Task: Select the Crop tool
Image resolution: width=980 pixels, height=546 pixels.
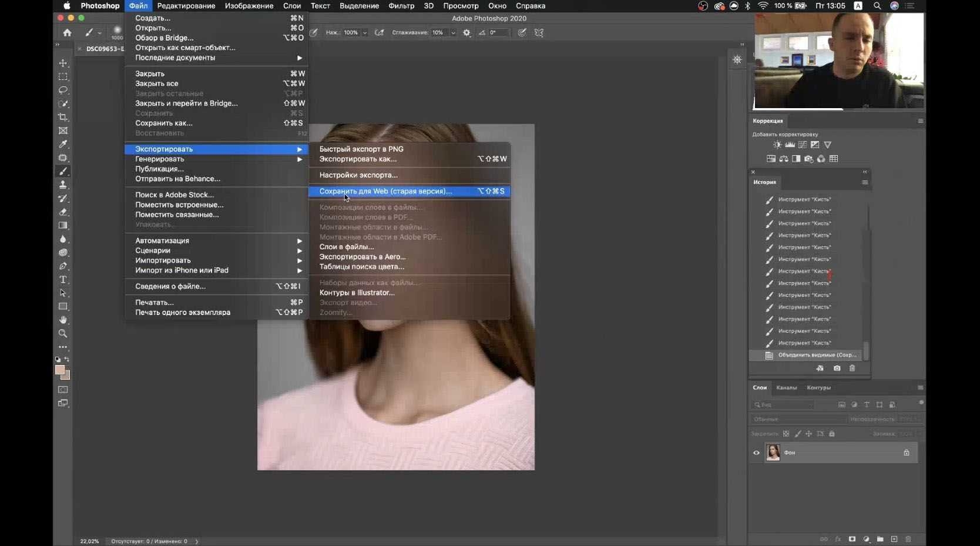Action: click(63, 117)
